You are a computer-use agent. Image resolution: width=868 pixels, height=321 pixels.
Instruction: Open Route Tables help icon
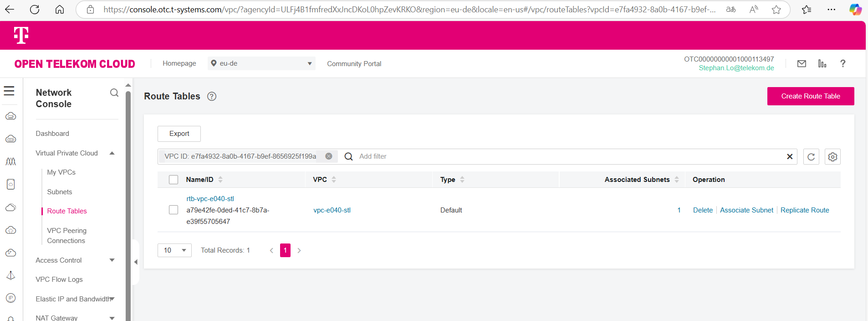212,96
